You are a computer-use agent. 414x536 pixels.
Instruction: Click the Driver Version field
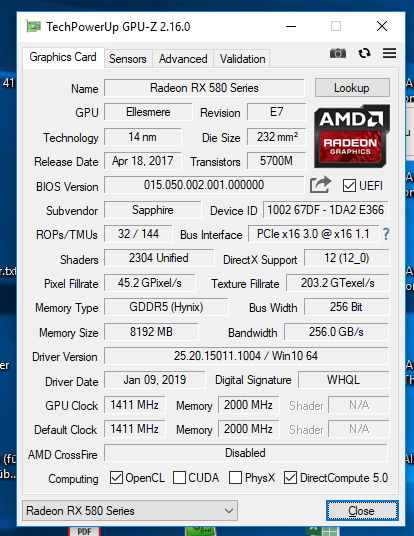246,356
